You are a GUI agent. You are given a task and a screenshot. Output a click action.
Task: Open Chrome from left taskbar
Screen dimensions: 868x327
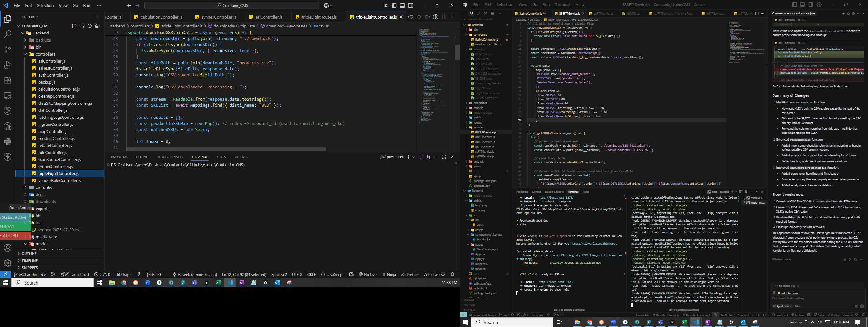(x=124, y=283)
